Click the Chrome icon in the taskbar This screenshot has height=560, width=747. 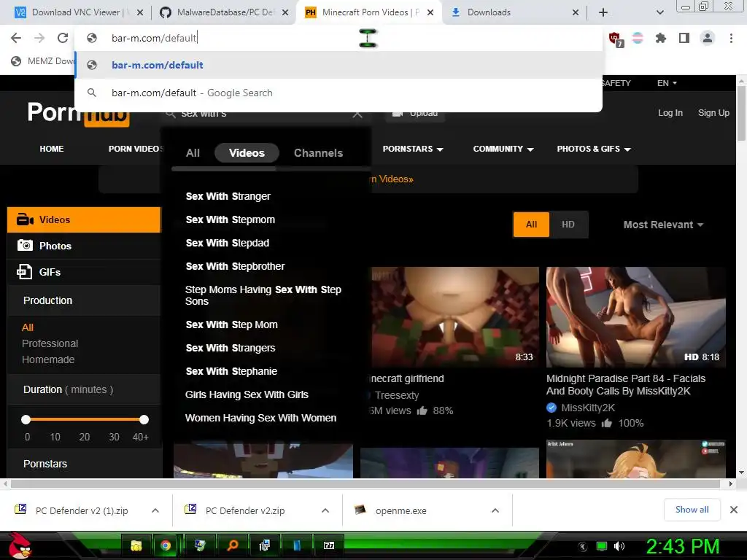point(166,545)
